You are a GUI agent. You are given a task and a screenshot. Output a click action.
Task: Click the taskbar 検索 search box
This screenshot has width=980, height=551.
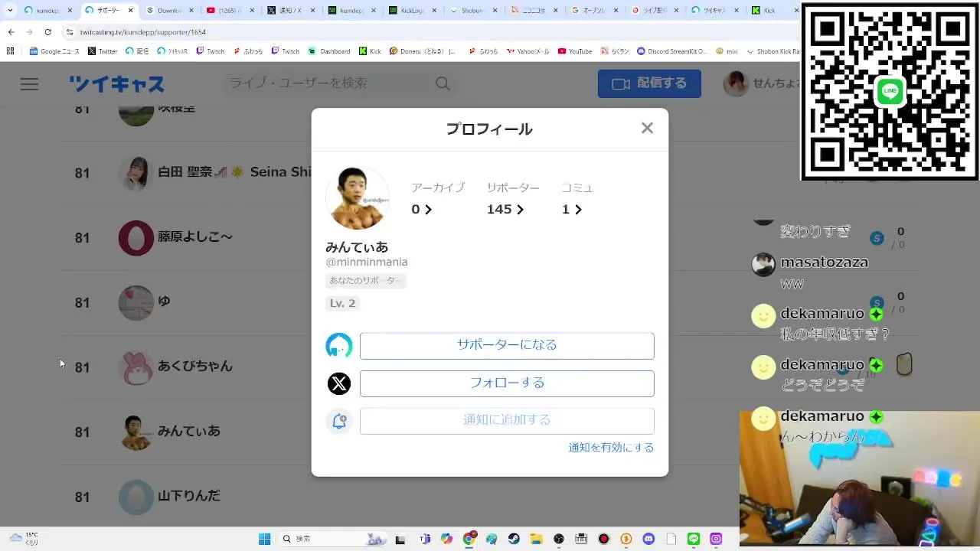[333, 539]
